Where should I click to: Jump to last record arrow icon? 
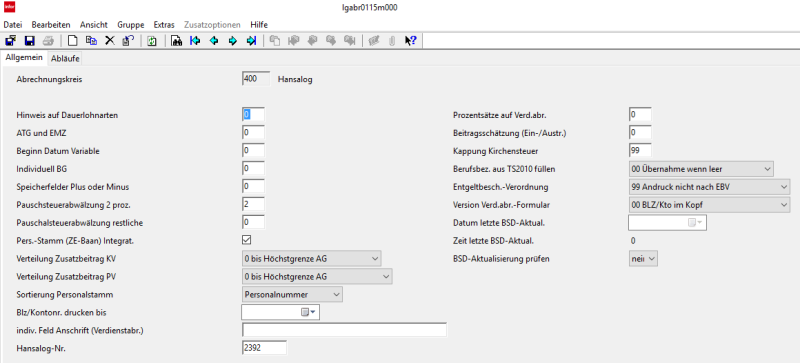pyautogui.click(x=251, y=41)
